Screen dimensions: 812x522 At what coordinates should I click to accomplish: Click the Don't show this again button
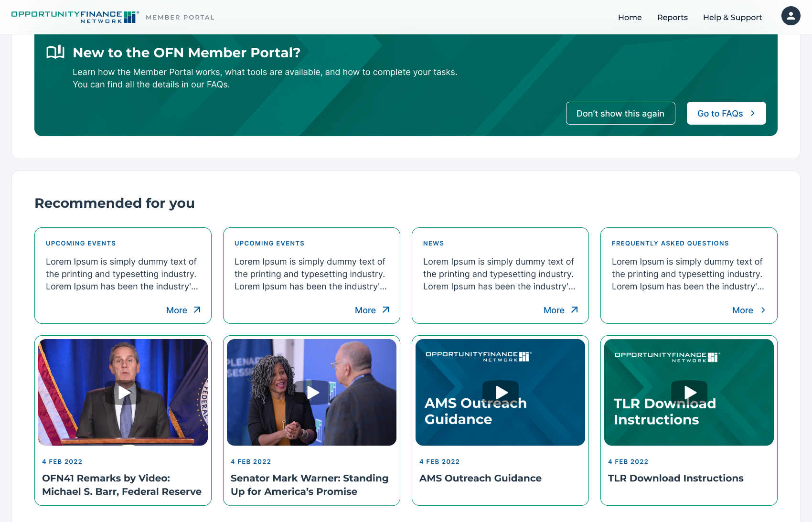(620, 113)
